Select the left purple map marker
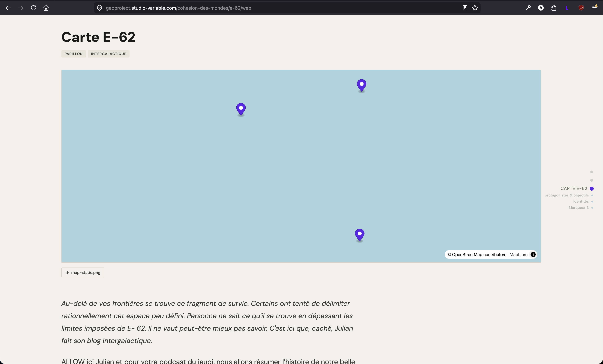603x364 pixels. 241,109
